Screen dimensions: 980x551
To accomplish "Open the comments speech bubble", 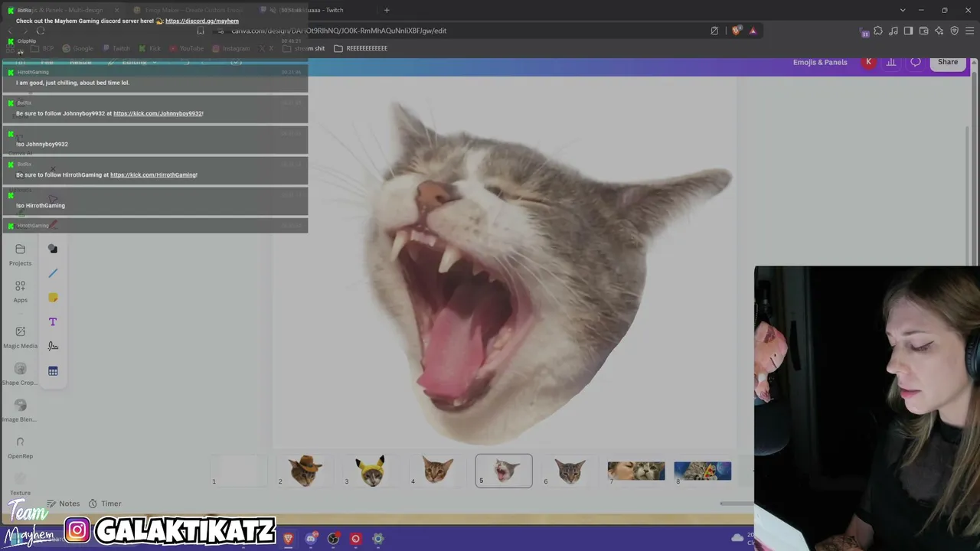I will [x=916, y=62].
